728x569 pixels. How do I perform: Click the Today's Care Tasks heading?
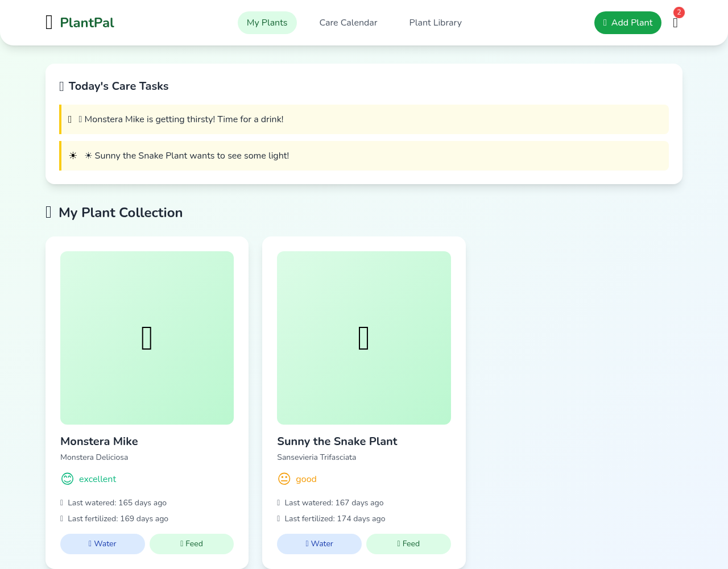[x=119, y=86]
